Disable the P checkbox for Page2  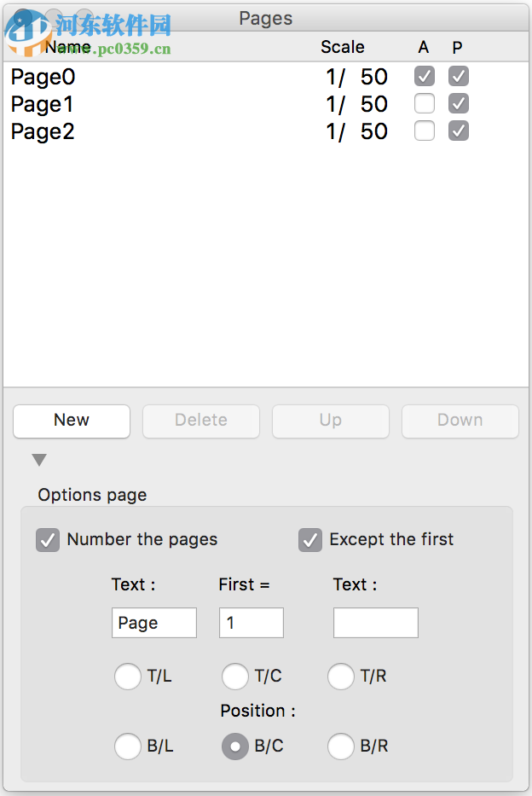[x=458, y=131]
